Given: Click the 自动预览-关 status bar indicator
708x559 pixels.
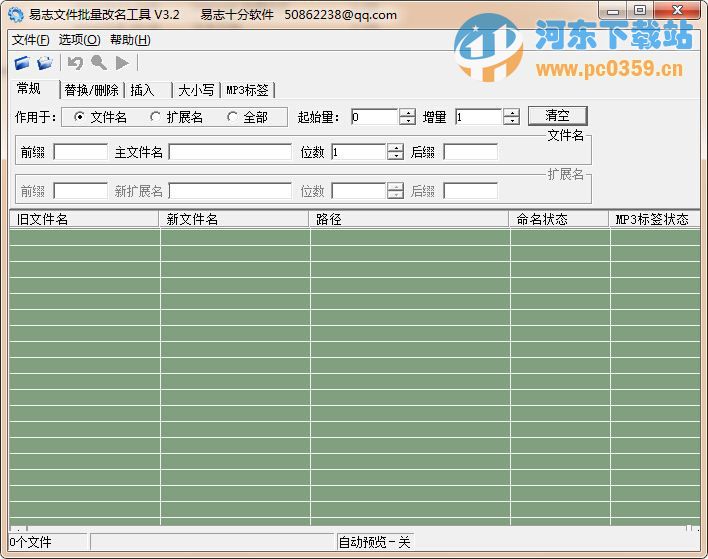Looking at the screenshot, I should click(374, 542).
